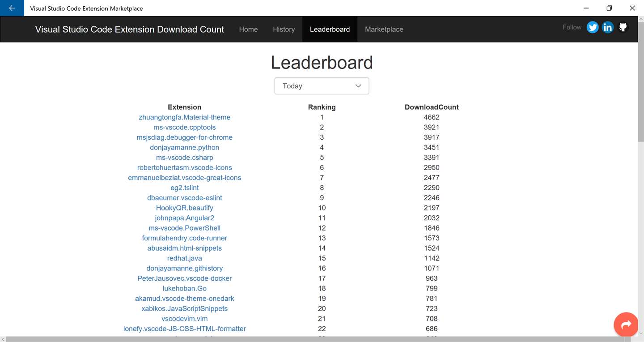644x342 pixels.
Task: Open zhuangtongfa.Material-theme extension link
Action: pyautogui.click(x=185, y=117)
